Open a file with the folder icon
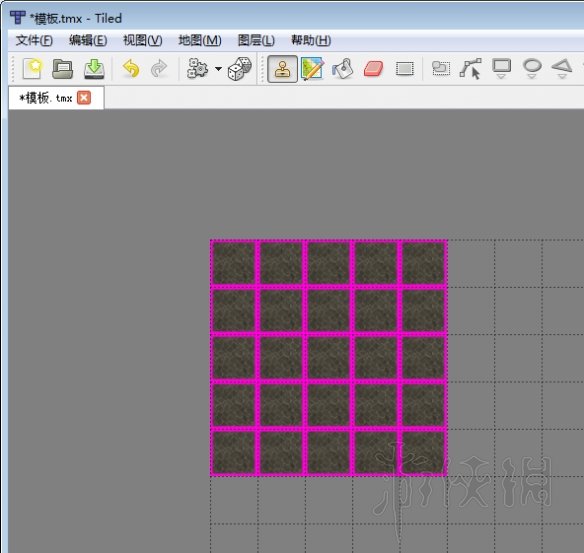584x553 pixels. (x=63, y=69)
